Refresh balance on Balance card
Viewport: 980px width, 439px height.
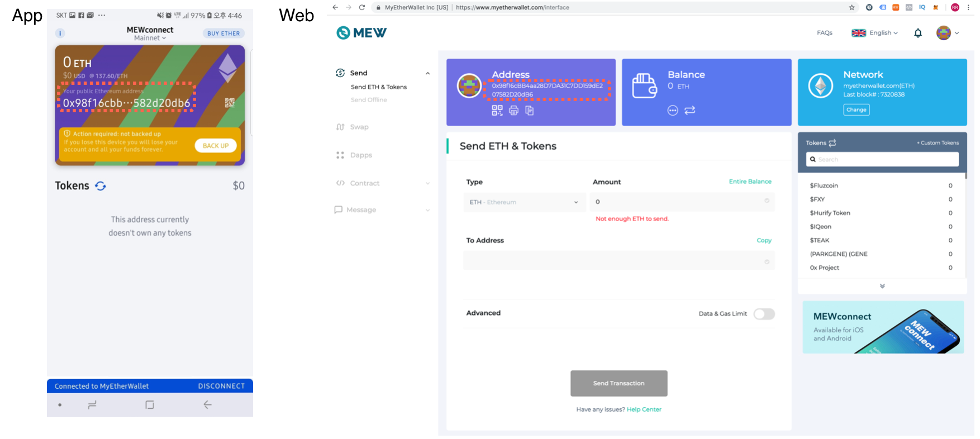(x=690, y=111)
